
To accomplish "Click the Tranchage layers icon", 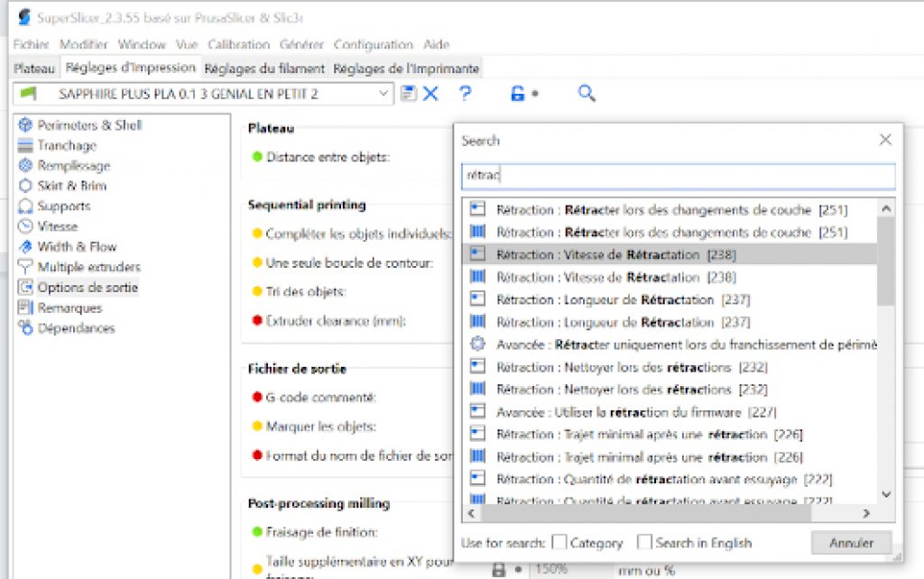I will click(x=25, y=145).
